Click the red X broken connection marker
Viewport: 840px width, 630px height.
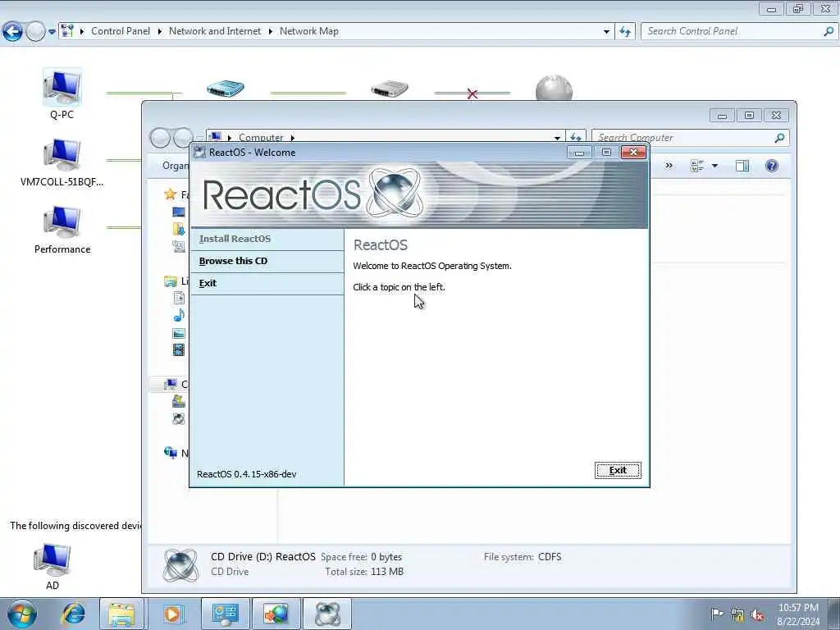click(x=472, y=94)
